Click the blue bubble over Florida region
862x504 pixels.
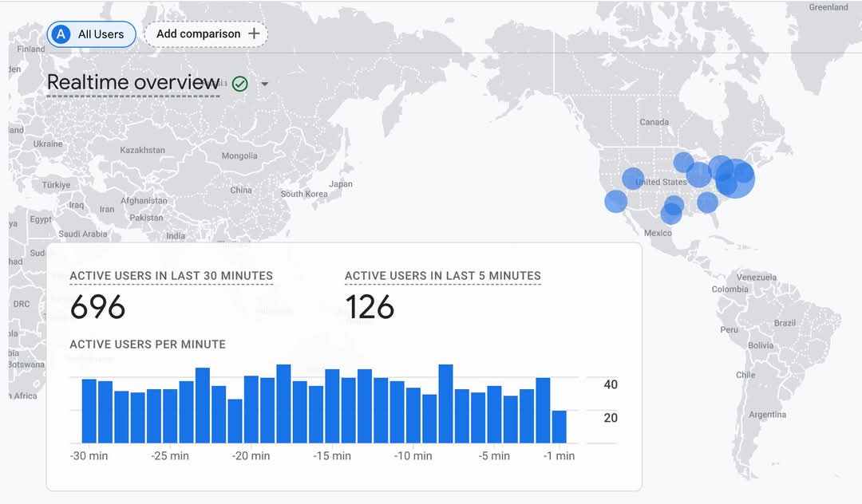click(707, 202)
